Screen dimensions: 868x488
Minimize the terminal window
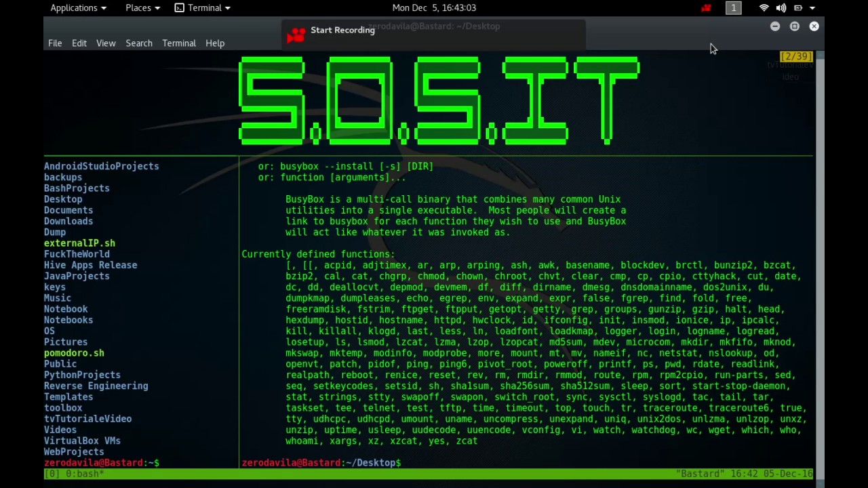click(x=775, y=26)
